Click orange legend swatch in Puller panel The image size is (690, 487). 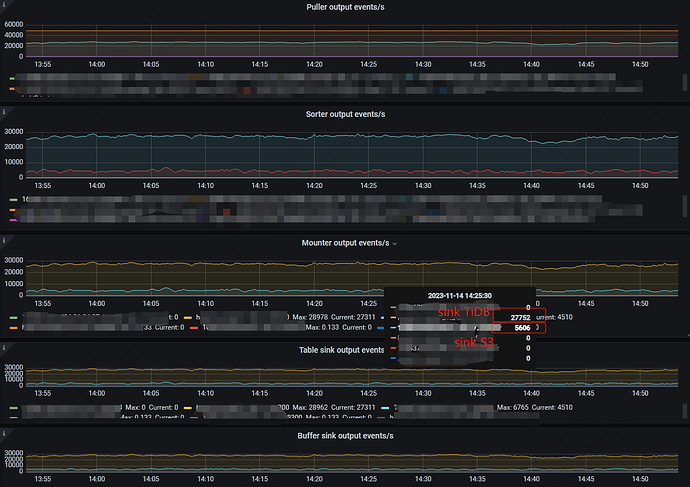pos(12,89)
